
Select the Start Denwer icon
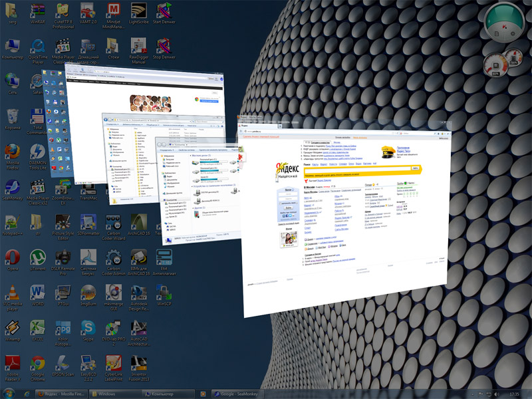164,13
